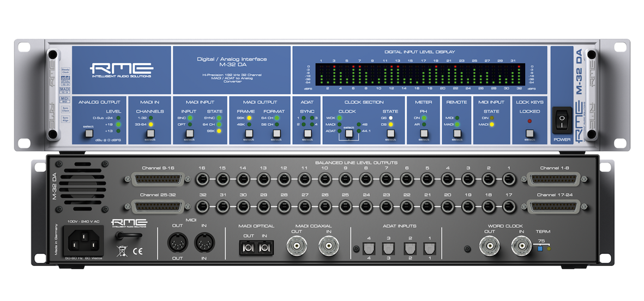644x301 pixels.
Task: Click the WCK clock LED
Action: 339,118
